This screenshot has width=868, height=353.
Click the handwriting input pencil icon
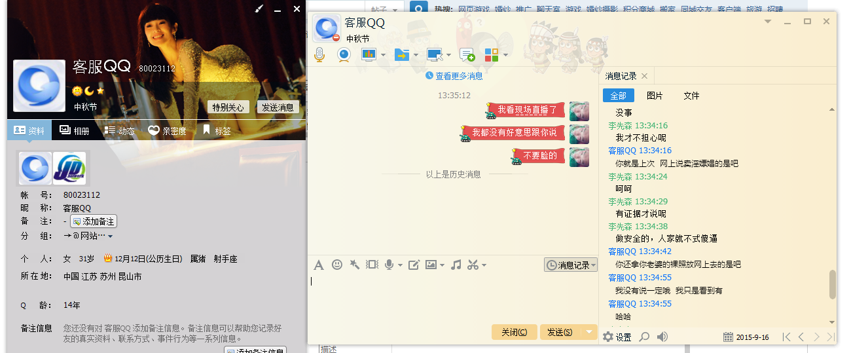point(414,265)
